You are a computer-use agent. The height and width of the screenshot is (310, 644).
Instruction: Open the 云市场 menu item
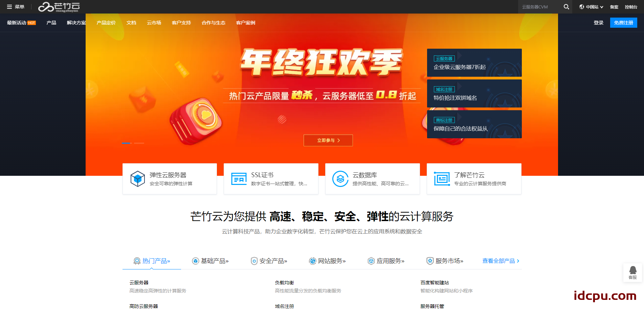point(154,23)
